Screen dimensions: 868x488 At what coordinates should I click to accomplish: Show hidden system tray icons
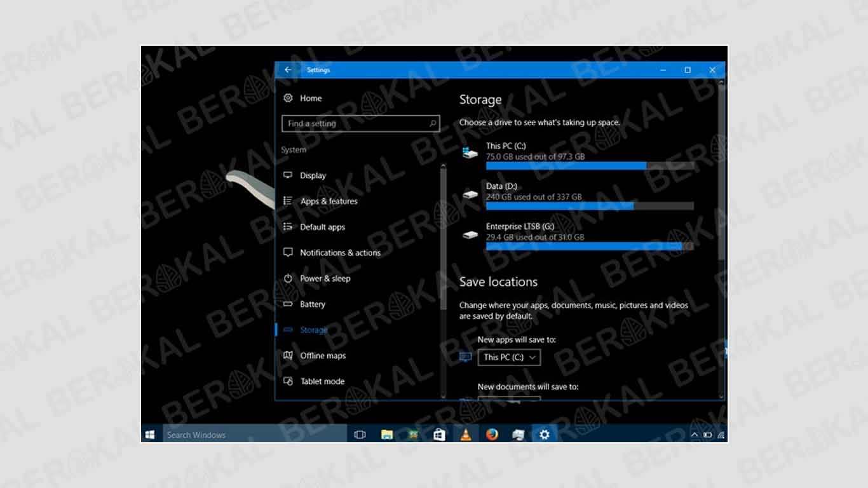coord(694,435)
